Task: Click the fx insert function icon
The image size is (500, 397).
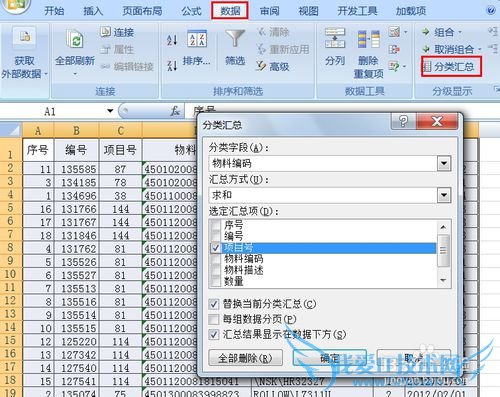Action: pos(175,111)
